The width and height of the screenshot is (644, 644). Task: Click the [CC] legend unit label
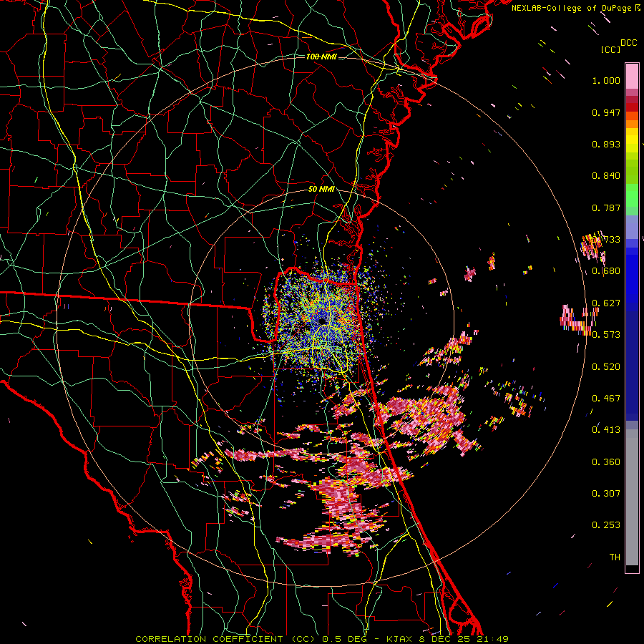coord(610,49)
